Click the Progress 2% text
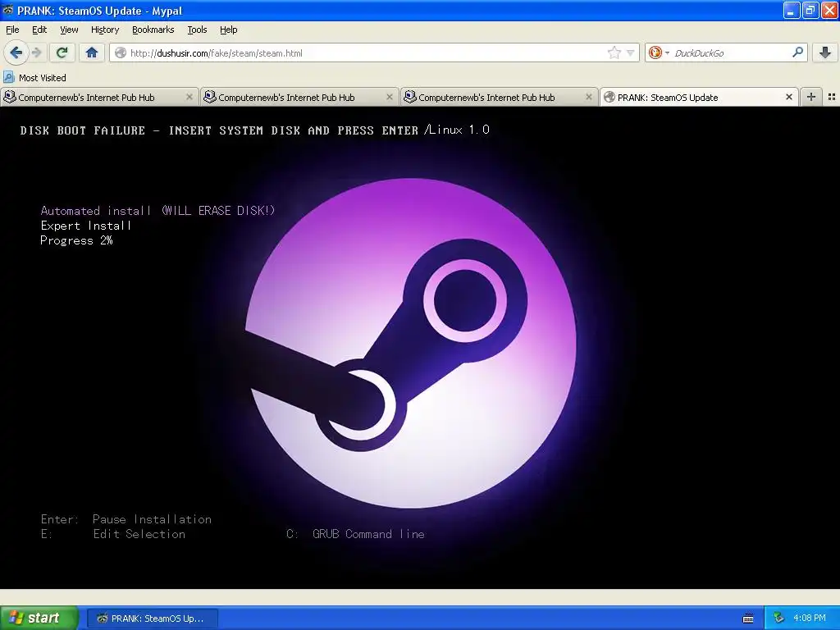 pos(76,240)
